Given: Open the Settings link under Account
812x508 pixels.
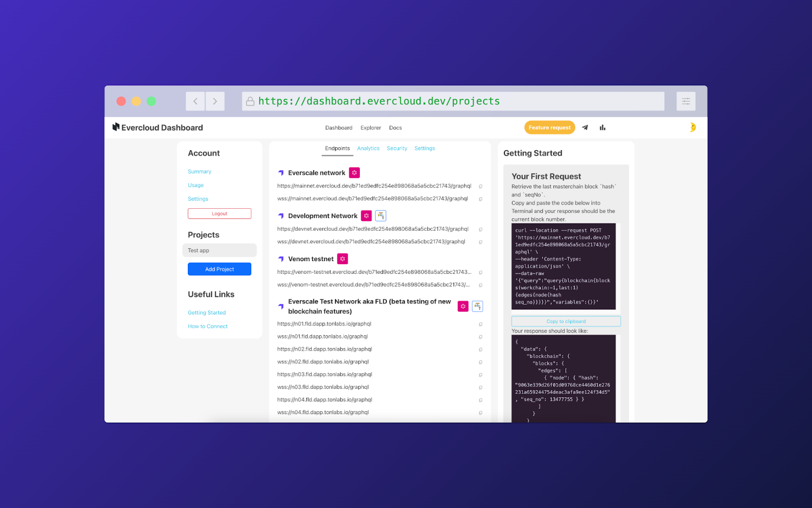Looking at the screenshot, I should point(198,199).
